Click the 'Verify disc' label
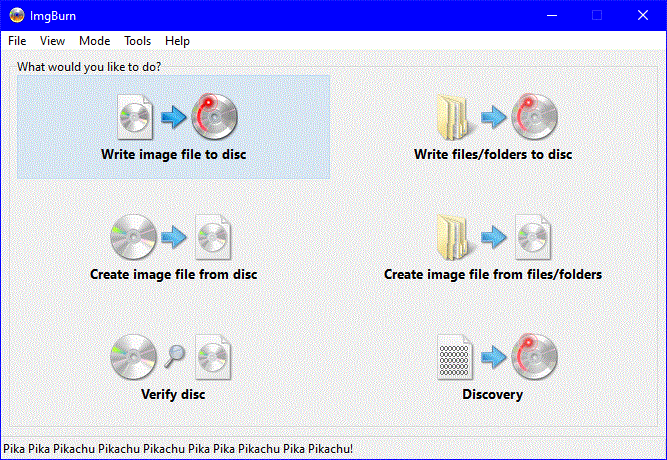 point(173,394)
